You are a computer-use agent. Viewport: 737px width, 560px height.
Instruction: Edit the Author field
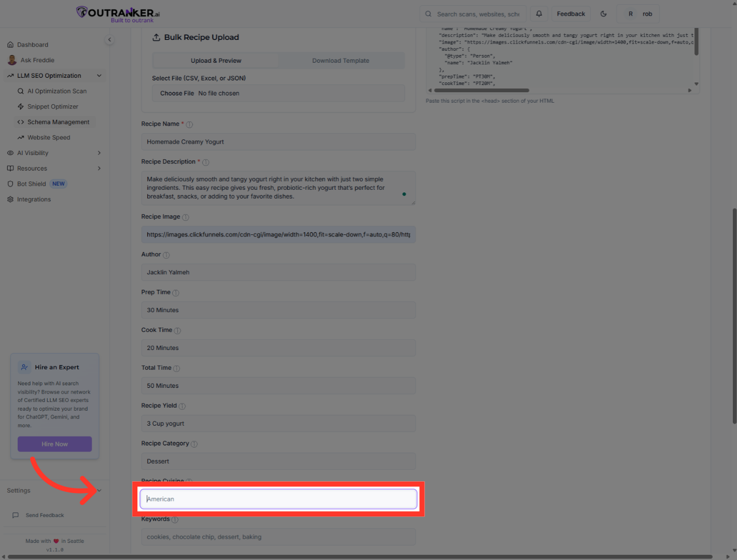278,273
